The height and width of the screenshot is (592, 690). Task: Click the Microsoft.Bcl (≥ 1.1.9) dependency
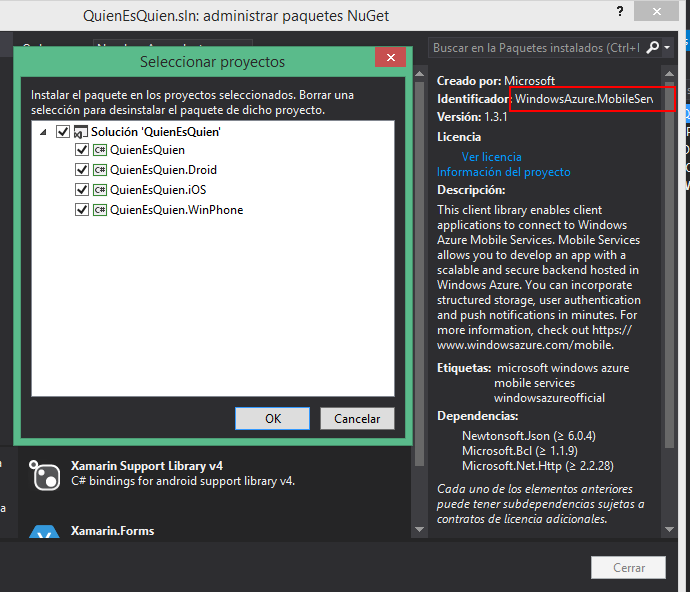coord(520,451)
